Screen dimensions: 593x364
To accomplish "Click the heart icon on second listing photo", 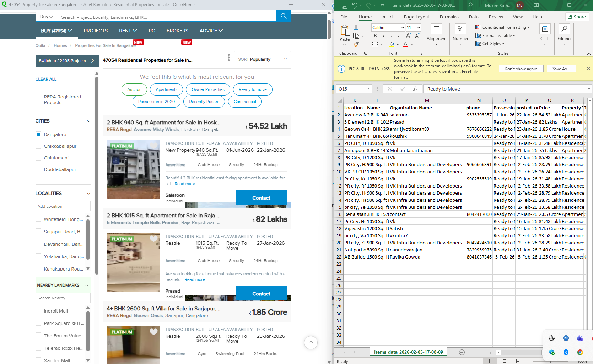I will (153, 239).
